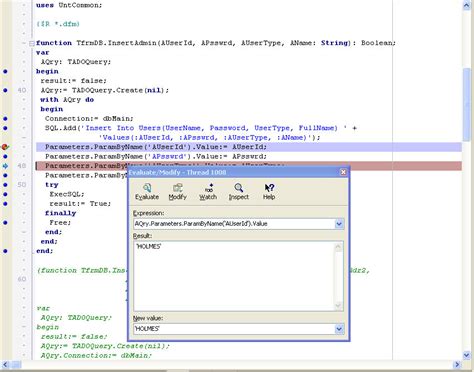This screenshot has width=474, height=372.
Task: Click the 'uses UntCommon;' code line
Action: [x=69, y=5]
